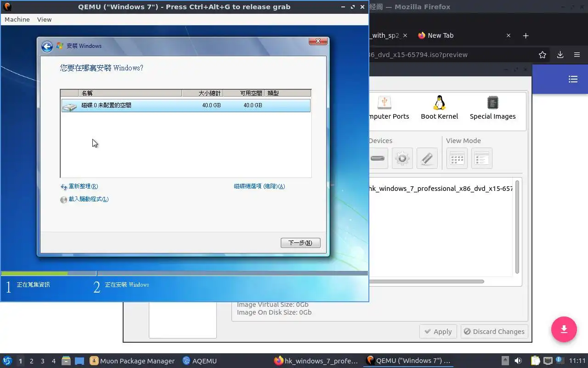Image resolution: width=588 pixels, height=368 pixels.
Task: Click the back arrow in Windows installer
Action: click(x=47, y=46)
